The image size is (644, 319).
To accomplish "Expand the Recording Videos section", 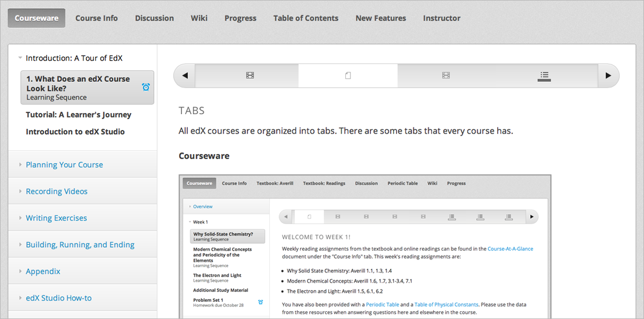I will pos(56,192).
